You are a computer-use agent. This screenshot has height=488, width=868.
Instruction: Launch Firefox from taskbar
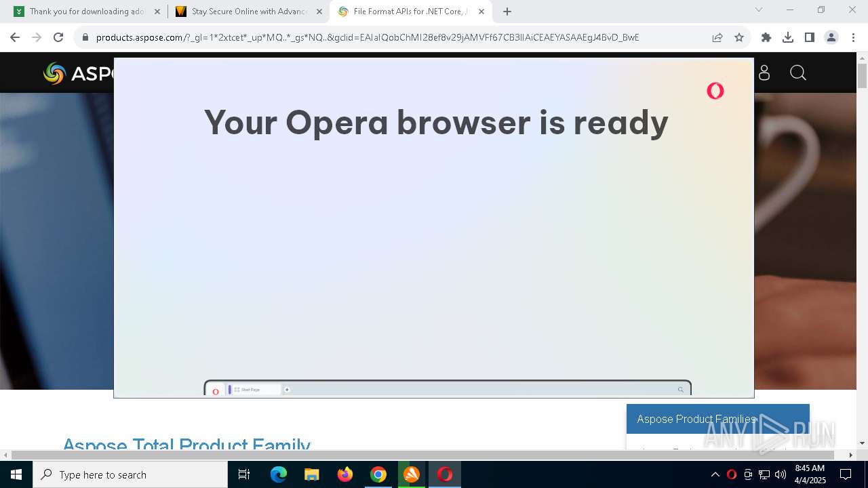click(345, 474)
